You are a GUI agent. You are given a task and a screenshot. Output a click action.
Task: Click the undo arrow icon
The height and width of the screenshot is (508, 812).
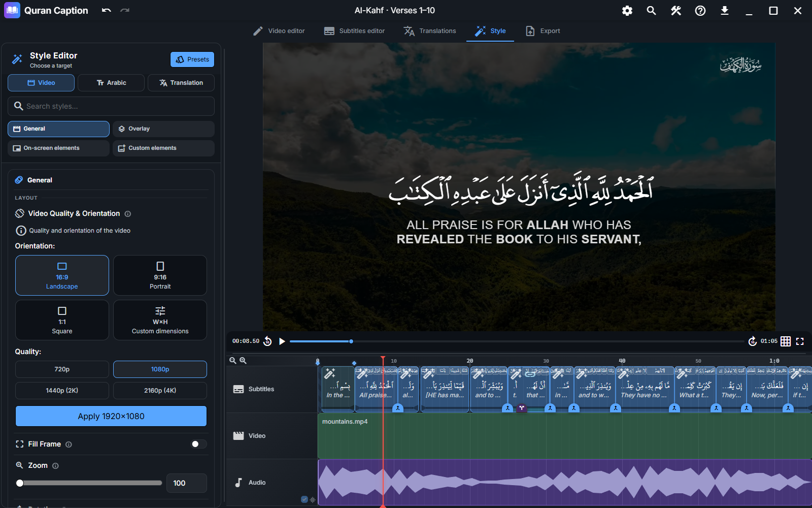pos(106,10)
